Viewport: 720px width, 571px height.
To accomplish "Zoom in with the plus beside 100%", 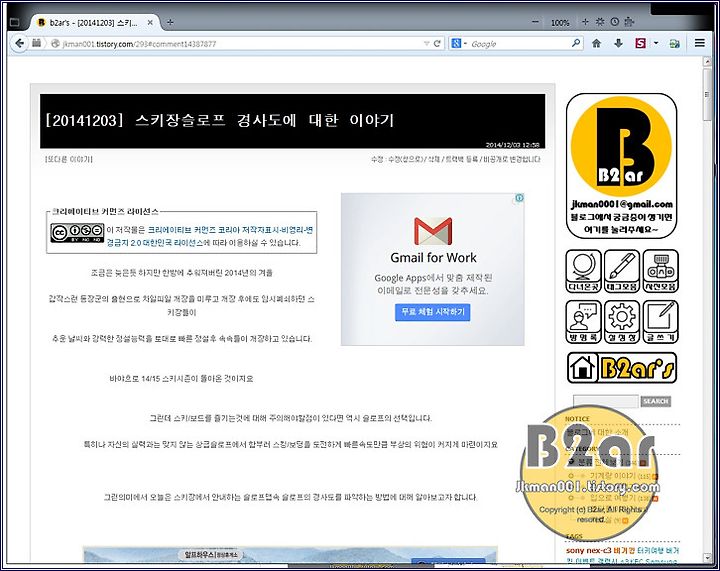I will coord(585,22).
